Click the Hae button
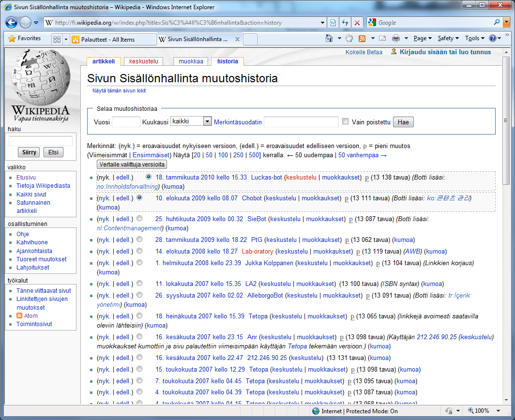Viewport: 515px width, 420px height. coord(403,122)
